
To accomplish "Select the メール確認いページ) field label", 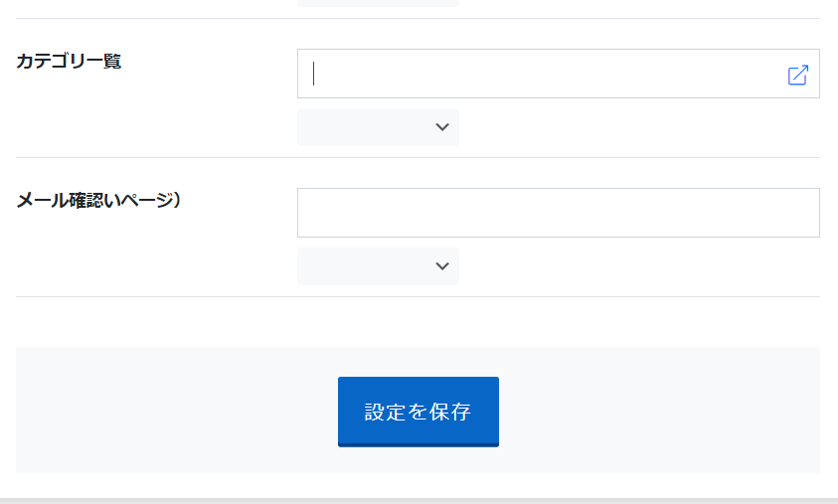I will [98, 200].
